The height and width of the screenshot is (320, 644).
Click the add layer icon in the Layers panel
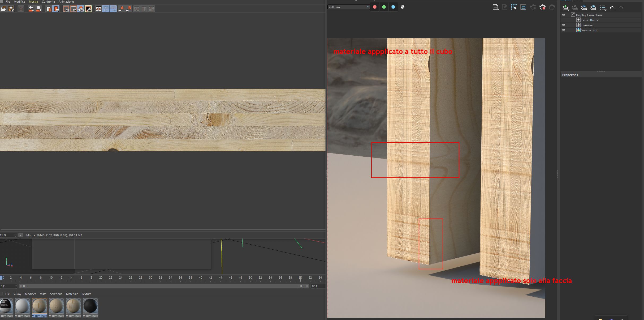tap(565, 7)
